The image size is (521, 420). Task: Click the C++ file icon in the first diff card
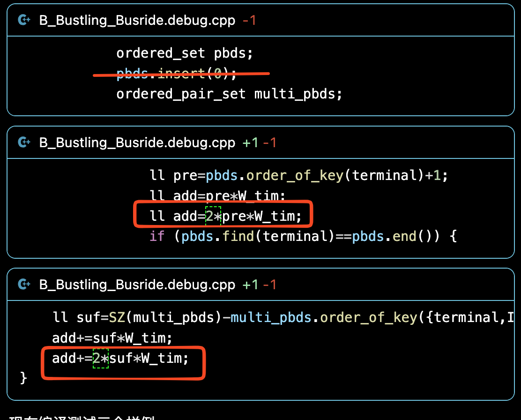pyautogui.click(x=24, y=21)
